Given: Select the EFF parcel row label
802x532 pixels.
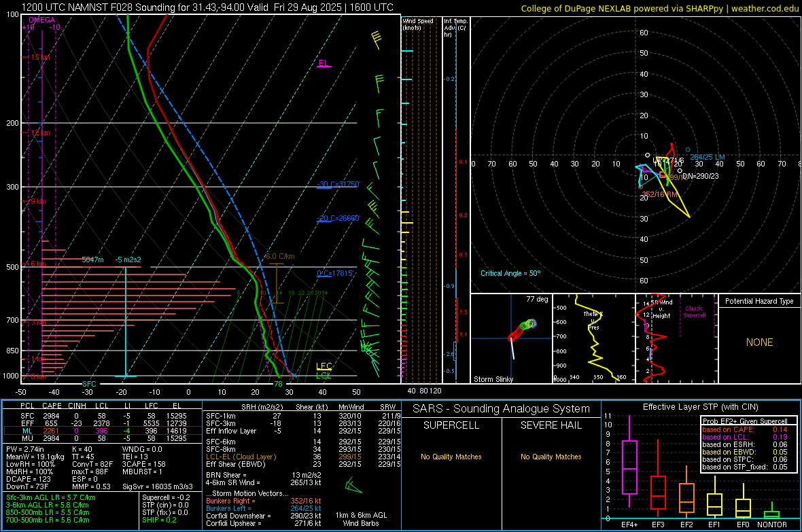Looking at the screenshot, I should (27, 423).
